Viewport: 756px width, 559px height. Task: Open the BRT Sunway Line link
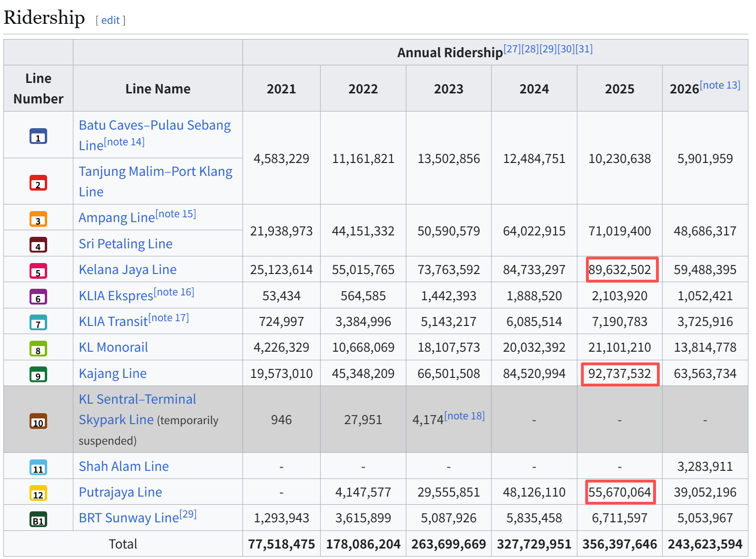(129, 518)
